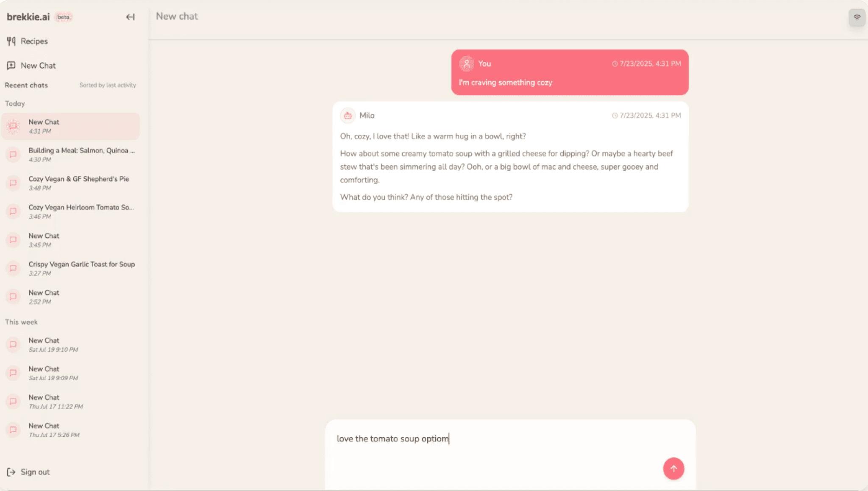Collapse the sidebar with the arrow icon
868x491 pixels.
(x=130, y=17)
